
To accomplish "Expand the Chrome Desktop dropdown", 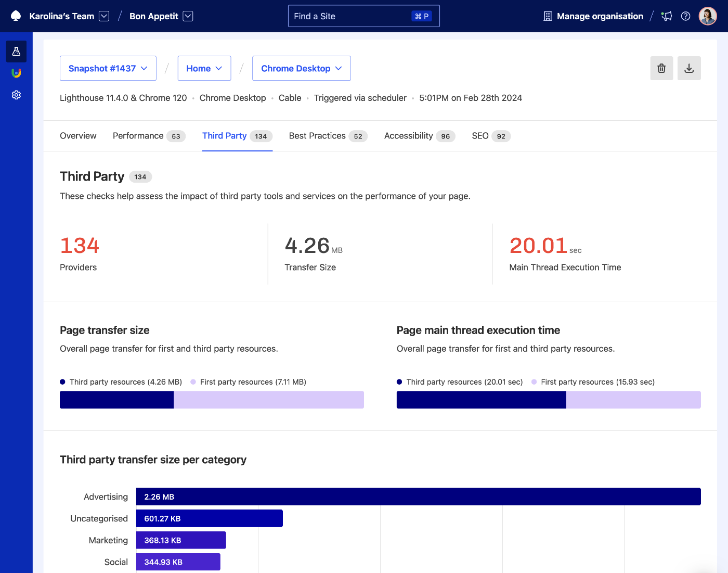I will pos(301,68).
